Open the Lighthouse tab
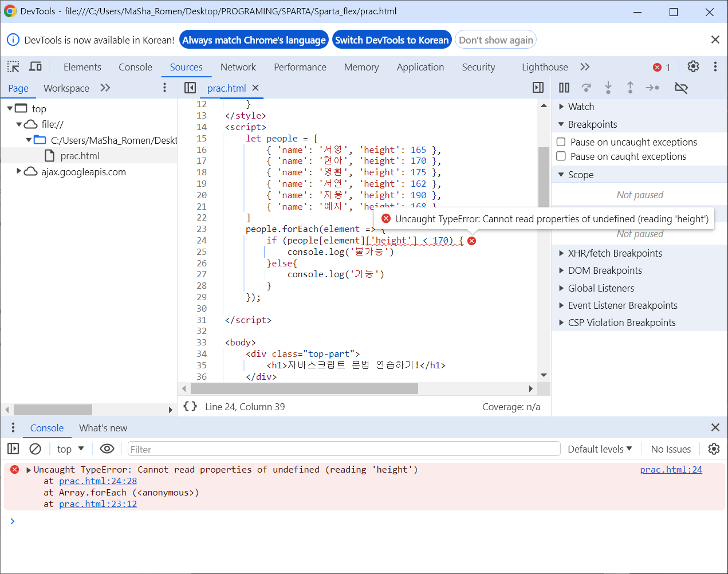 click(x=545, y=67)
